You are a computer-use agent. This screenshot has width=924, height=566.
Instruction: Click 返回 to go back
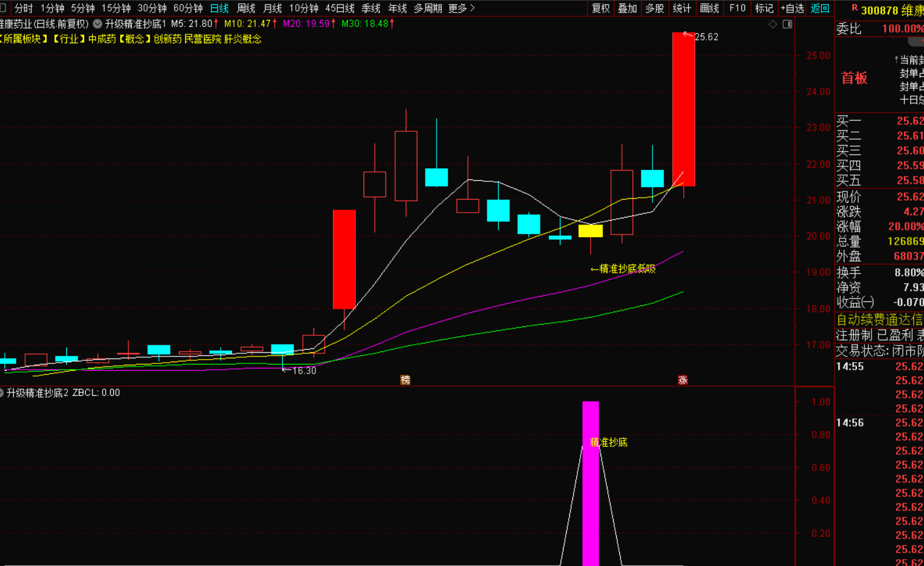pyautogui.click(x=820, y=8)
